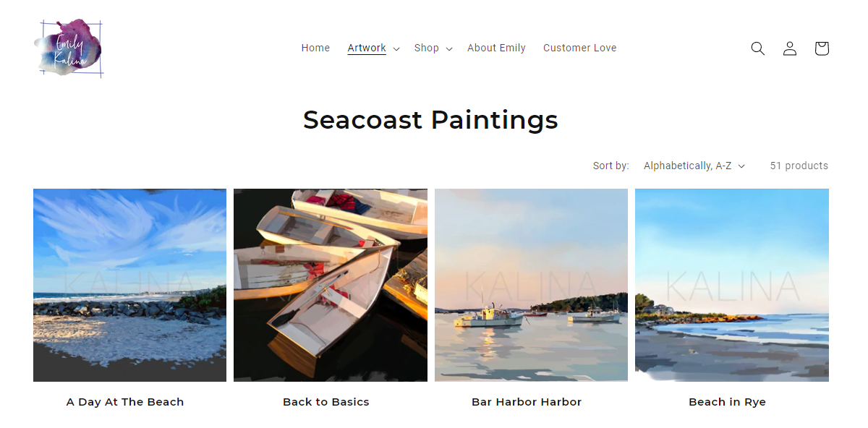
Task: Open the A Day At The Beach painting image
Action: tap(129, 285)
